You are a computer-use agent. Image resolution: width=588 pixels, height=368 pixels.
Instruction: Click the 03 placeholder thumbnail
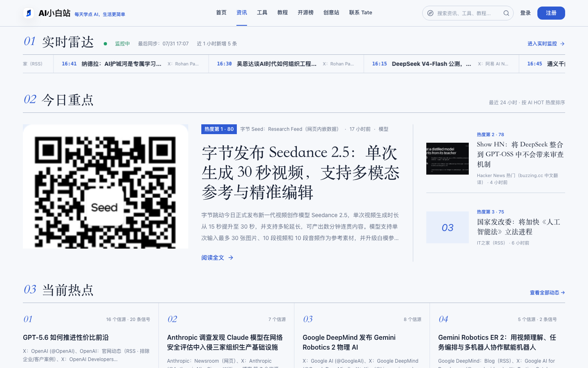click(448, 227)
